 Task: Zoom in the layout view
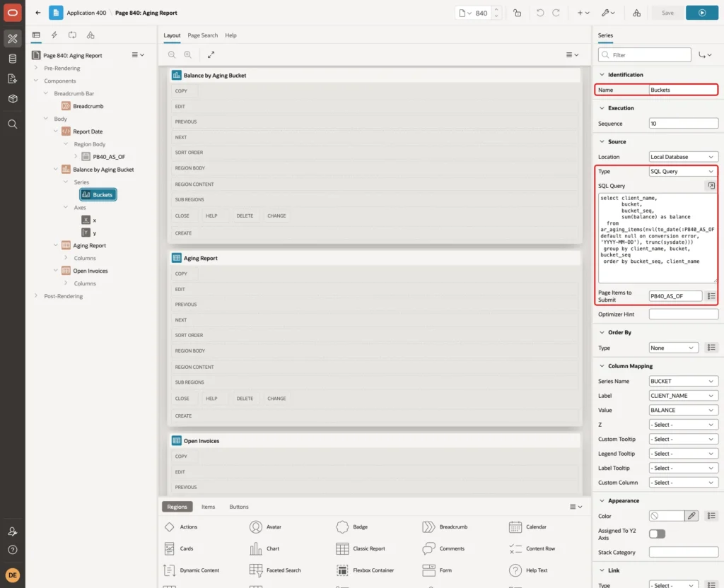click(x=188, y=54)
